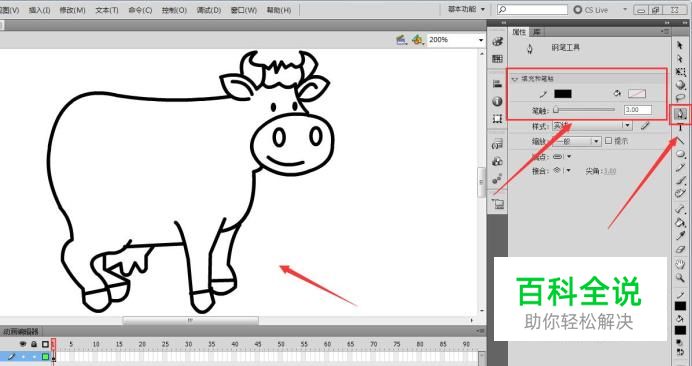Select the Zoom magnifier tool
The width and height of the screenshot is (692, 366).
coord(680,278)
